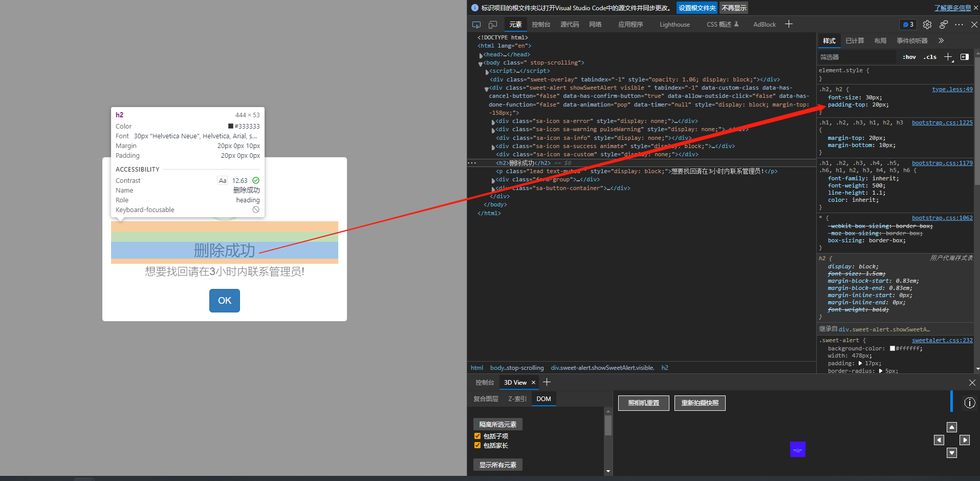Viewport: 980px width, 481px height.
Task: Open DevTools settings gear
Action: pos(927,25)
